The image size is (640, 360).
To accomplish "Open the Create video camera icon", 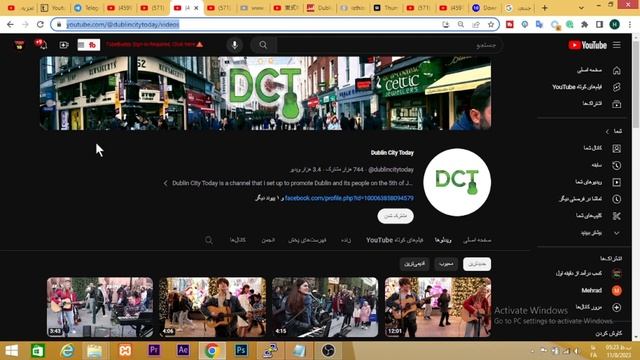I will point(64,45).
